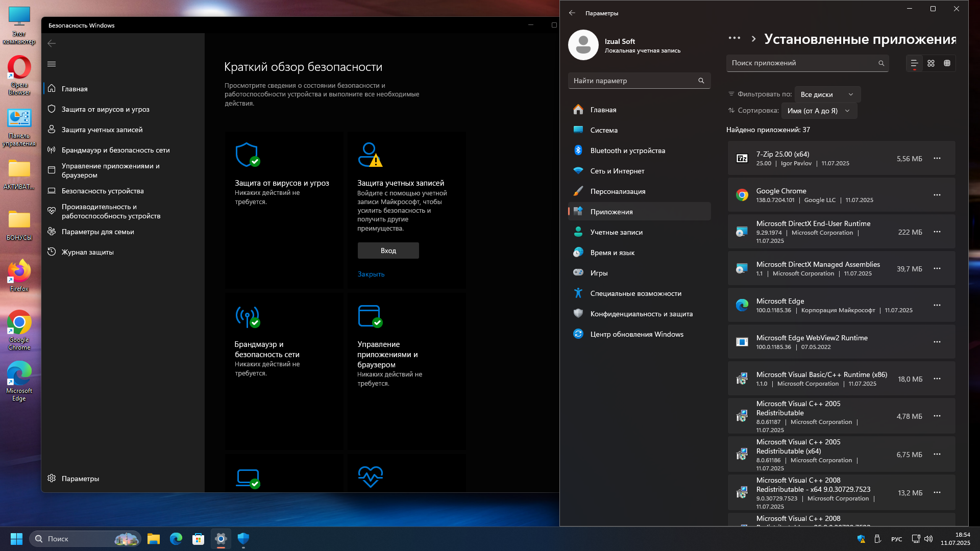Open 'Этот компьютер' desktop icon
The height and width of the screenshot is (551, 980).
click(19, 26)
